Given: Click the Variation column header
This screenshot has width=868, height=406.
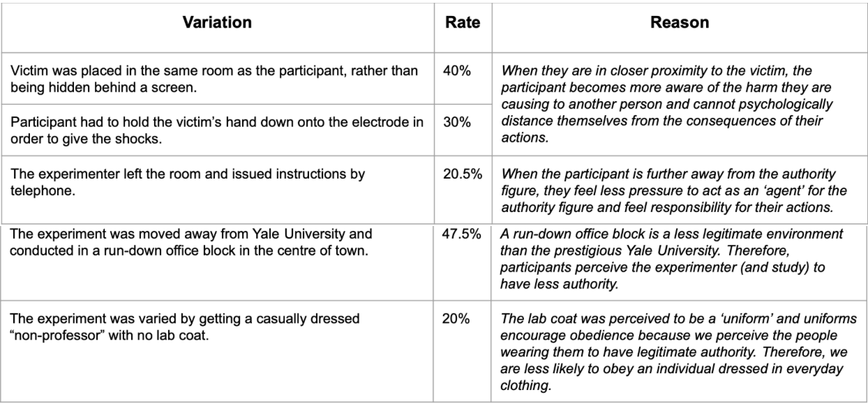Looking at the screenshot, I should 217,23.
